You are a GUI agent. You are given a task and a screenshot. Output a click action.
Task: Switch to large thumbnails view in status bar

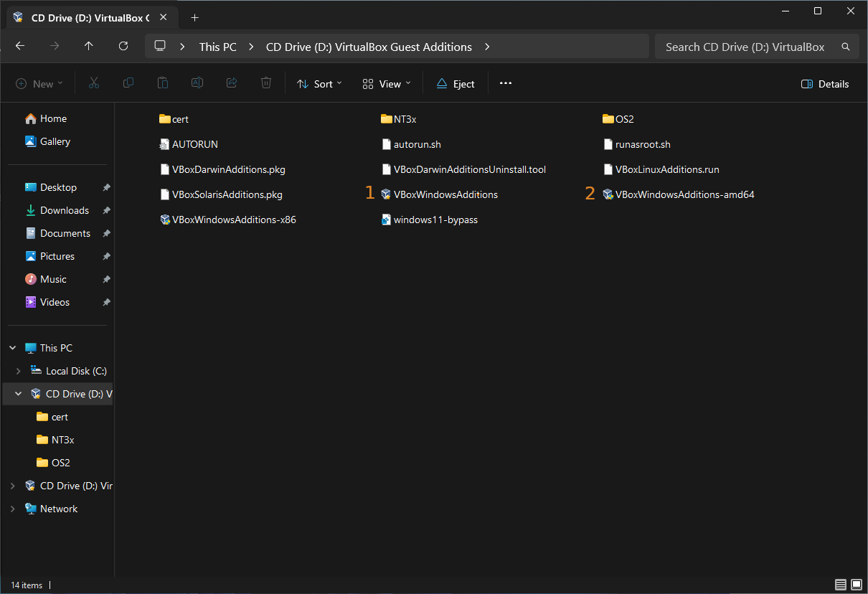[856, 585]
